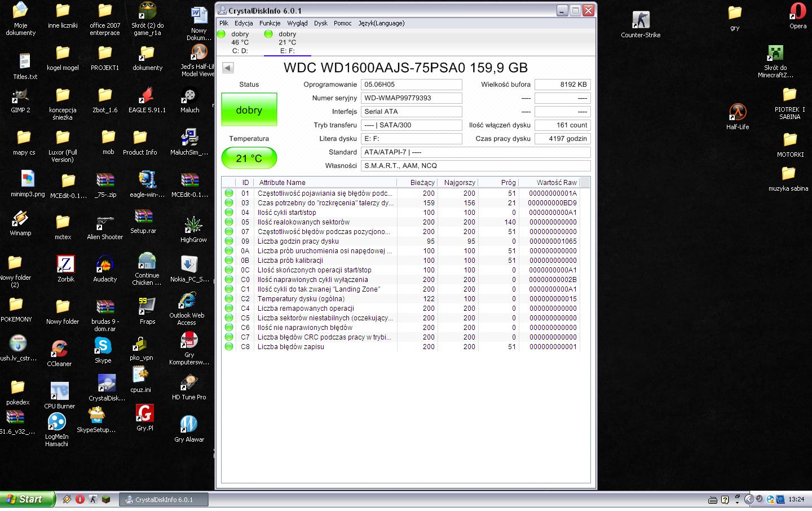Click the Serial ATA interface field
The image size is (812, 511).
click(x=411, y=112)
